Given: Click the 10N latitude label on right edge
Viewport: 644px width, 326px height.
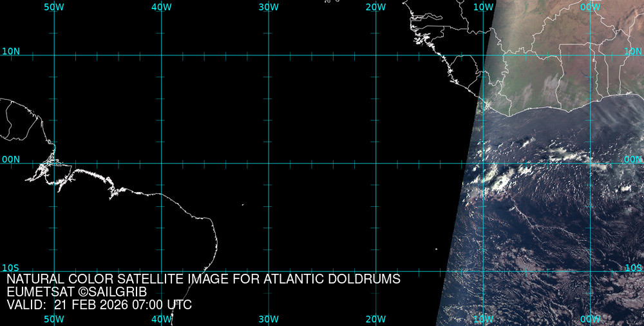Looking at the screenshot, I should click(x=633, y=51).
